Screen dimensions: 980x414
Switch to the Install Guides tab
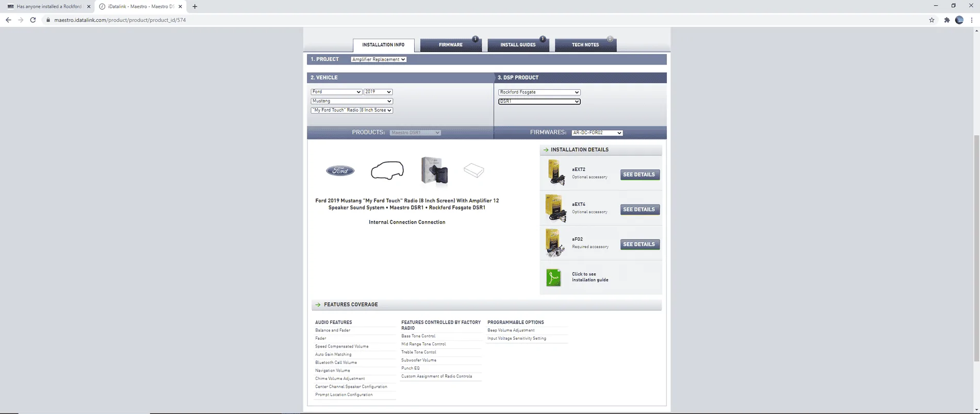[x=518, y=45]
